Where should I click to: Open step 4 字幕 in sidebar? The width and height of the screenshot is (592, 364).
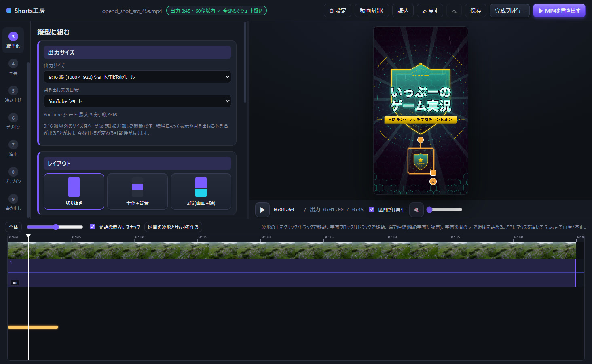point(13,67)
